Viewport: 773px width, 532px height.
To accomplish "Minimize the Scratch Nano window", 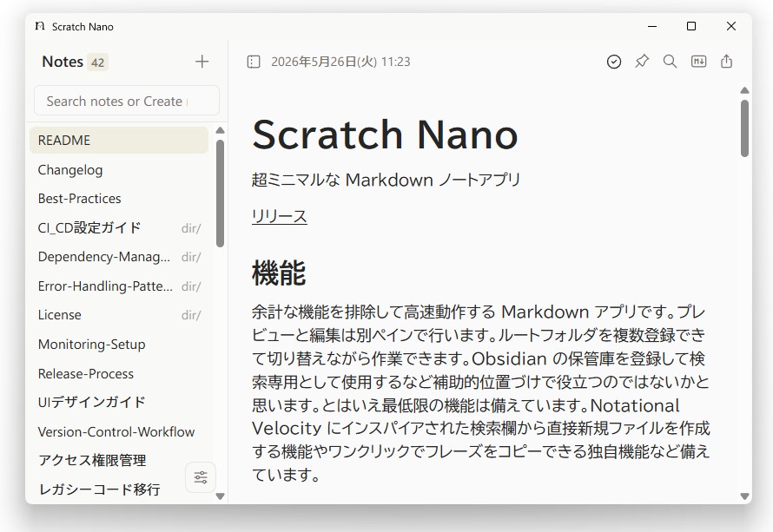I will click(652, 26).
